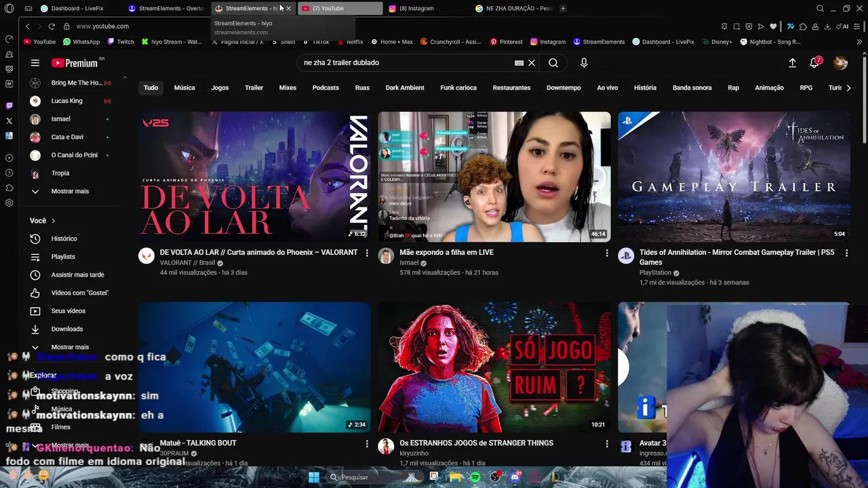Click the browser downloads icon

point(827,26)
